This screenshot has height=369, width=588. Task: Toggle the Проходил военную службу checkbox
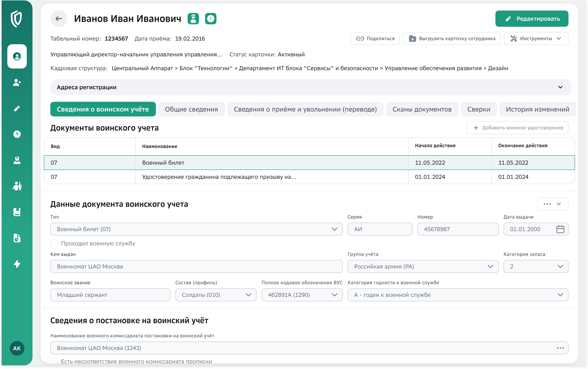point(54,243)
